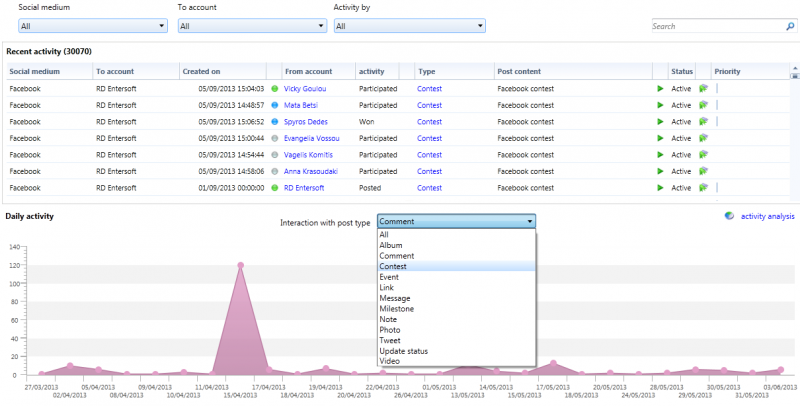Image resolution: width=800 pixels, height=406 pixels.
Task: Click the Won activity cell
Action: [x=366, y=122]
